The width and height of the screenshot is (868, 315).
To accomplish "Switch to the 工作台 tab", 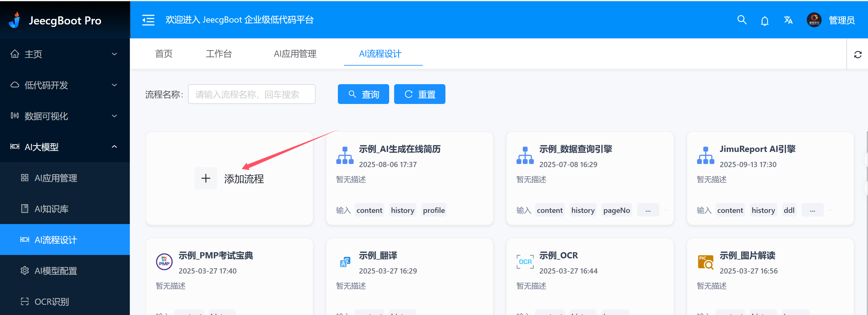I will (x=219, y=54).
